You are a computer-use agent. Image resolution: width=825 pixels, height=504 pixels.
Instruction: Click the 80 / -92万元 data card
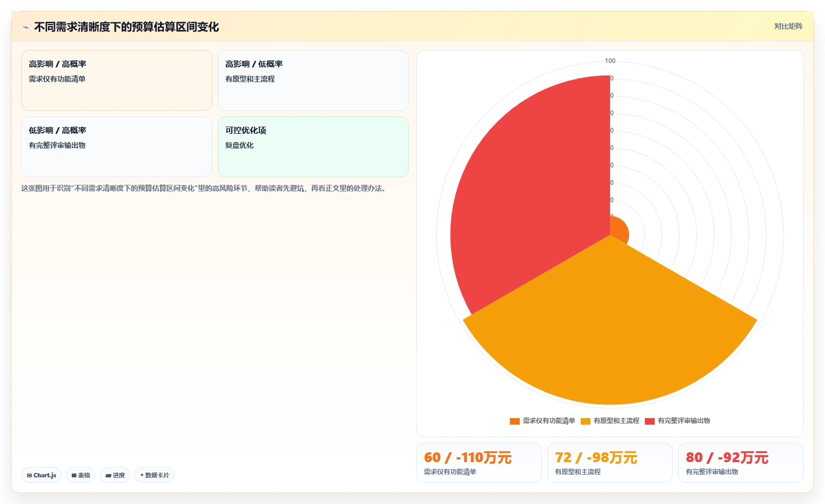(x=741, y=463)
